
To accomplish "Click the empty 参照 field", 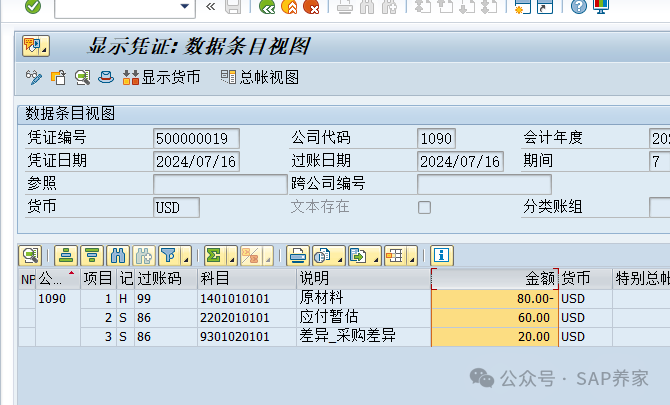I will 220,184.
